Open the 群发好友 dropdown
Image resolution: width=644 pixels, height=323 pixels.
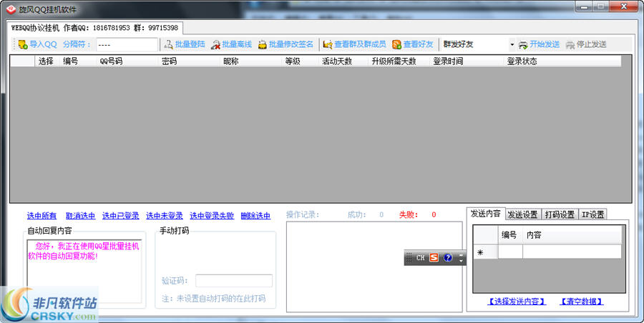click(512, 44)
